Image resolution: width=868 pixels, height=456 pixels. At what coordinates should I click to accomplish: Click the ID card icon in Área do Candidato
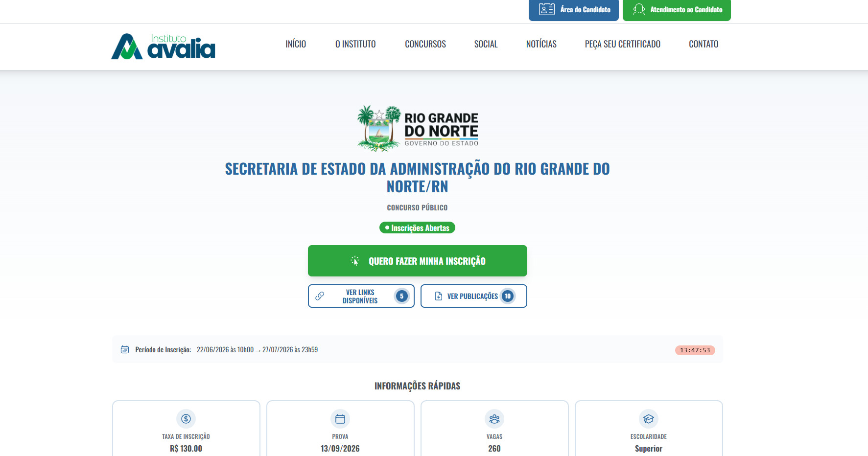(546, 9)
